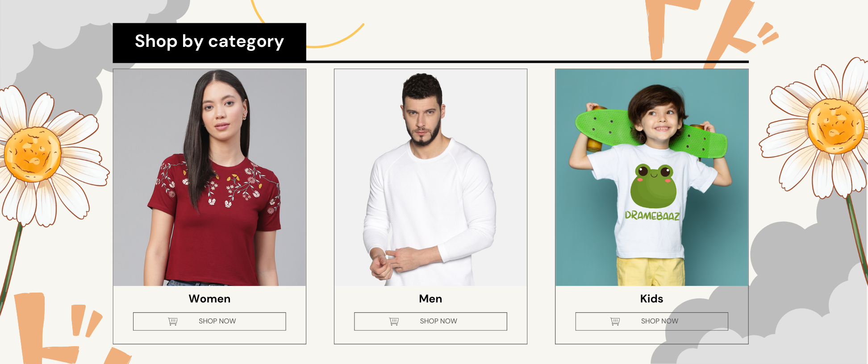Click the cart icon in Women's button
Screen dimensions: 868x364
(173, 321)
